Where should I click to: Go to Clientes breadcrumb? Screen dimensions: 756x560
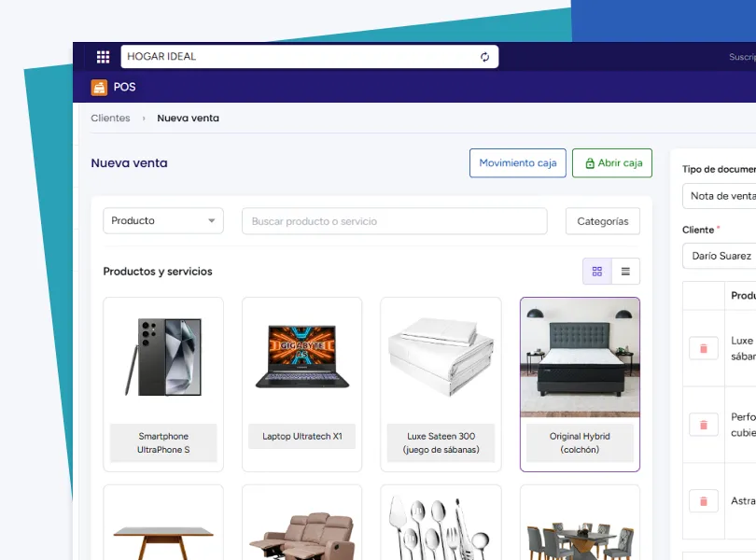pos(110,119)
